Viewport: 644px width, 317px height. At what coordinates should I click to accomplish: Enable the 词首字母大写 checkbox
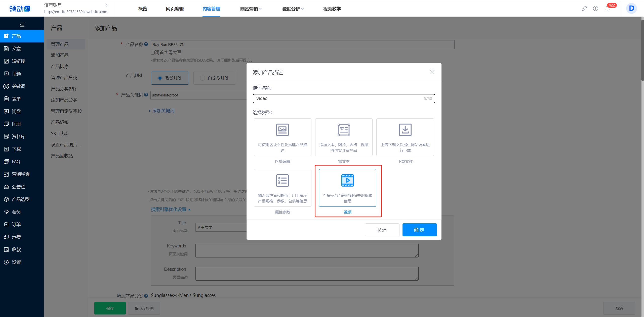[x=153, y=52]
